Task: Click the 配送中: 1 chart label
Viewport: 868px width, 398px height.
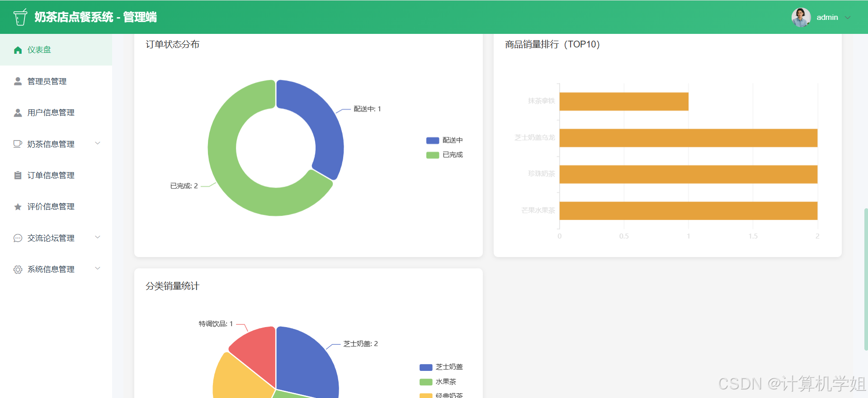Action: [x=367, y=109]
